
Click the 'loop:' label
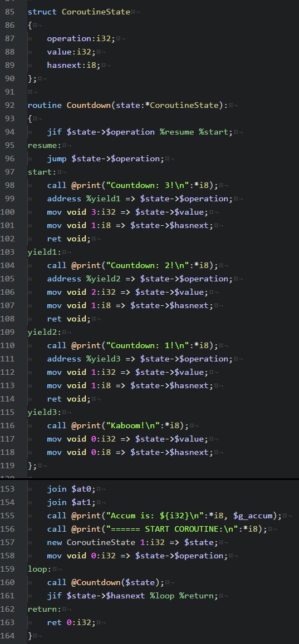(40, 569)
